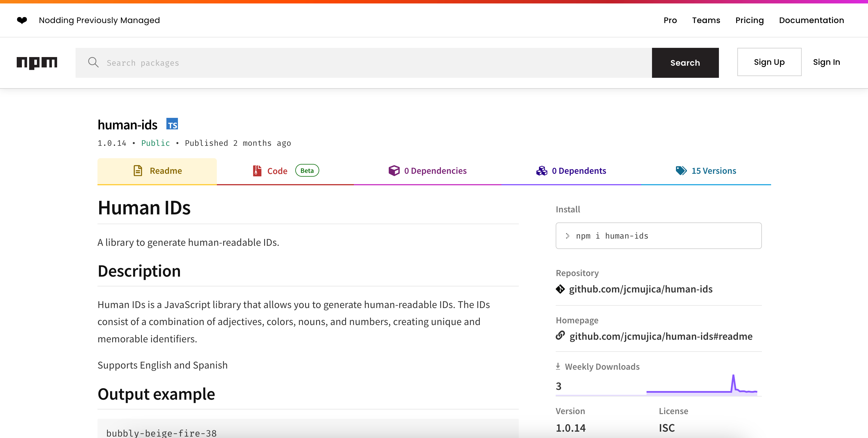Click the Nodding Previously Managed text

[99, 20]
